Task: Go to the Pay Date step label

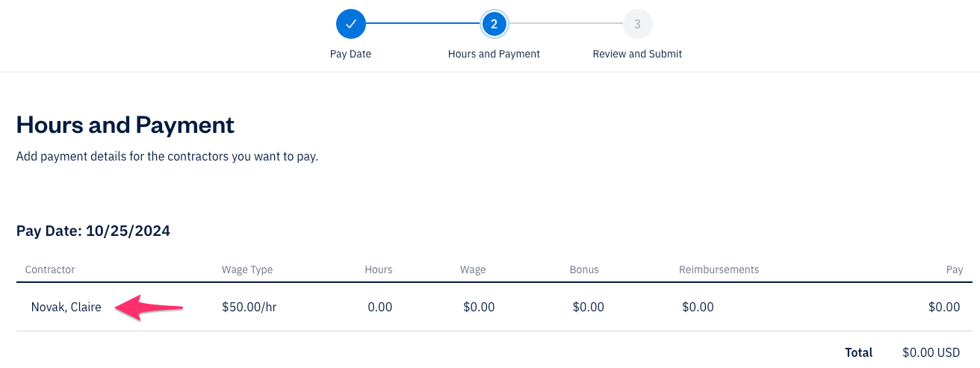Action: click(x=350, y=54)
